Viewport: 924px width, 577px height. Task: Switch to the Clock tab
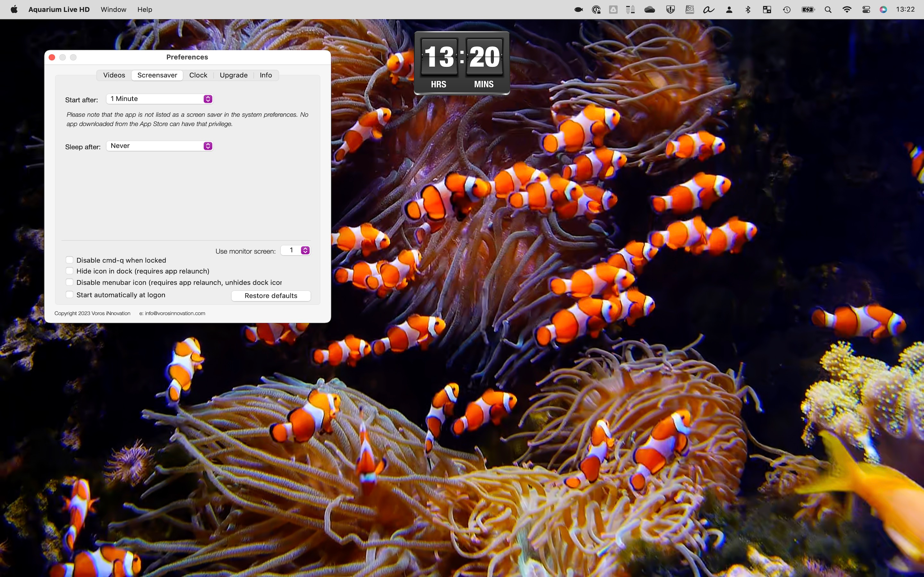coord(198,75)
